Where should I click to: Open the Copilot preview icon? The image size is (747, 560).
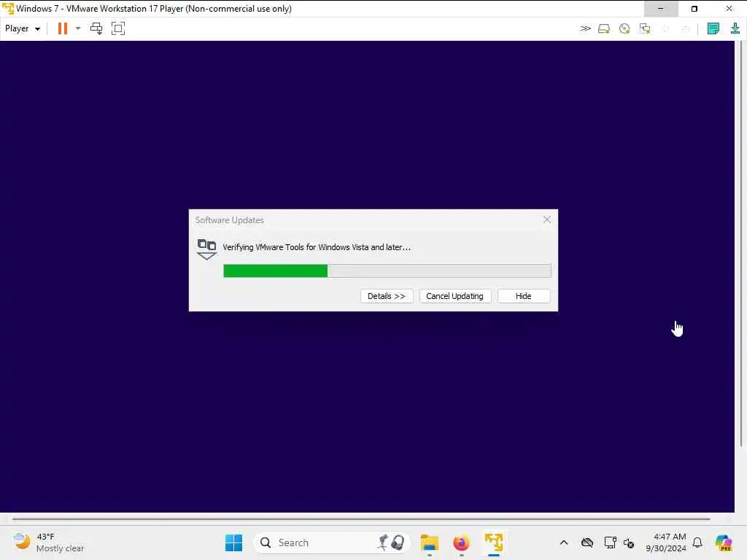pos(723,542)
